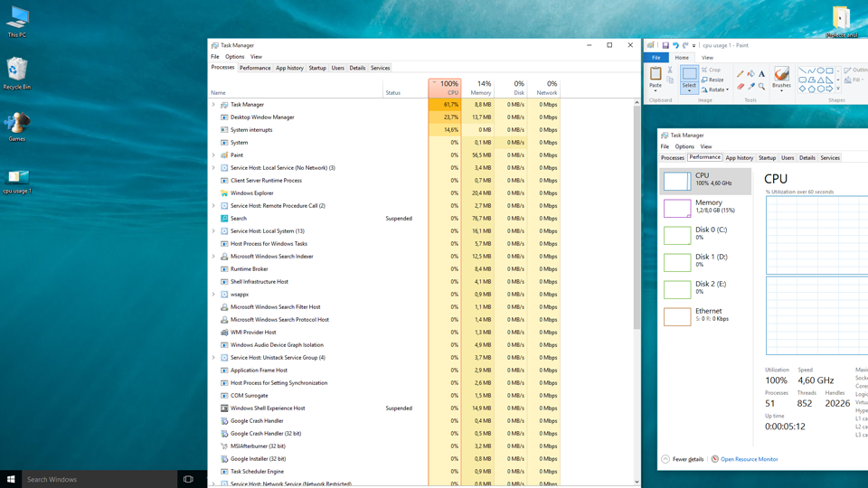Expand the Microsoft Windows Search Indexer row
The image size is (868, 488).
[213, 257]
